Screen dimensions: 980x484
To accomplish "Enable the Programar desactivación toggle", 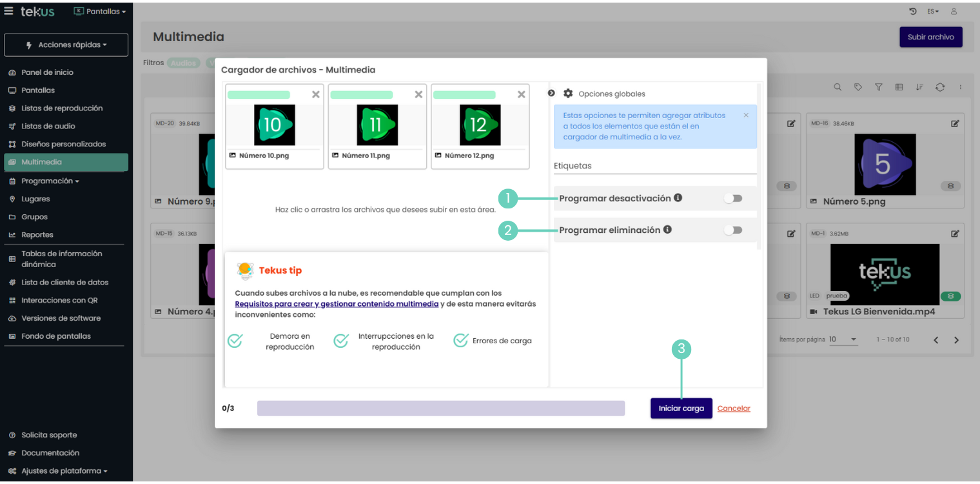I will click(733, 199).
